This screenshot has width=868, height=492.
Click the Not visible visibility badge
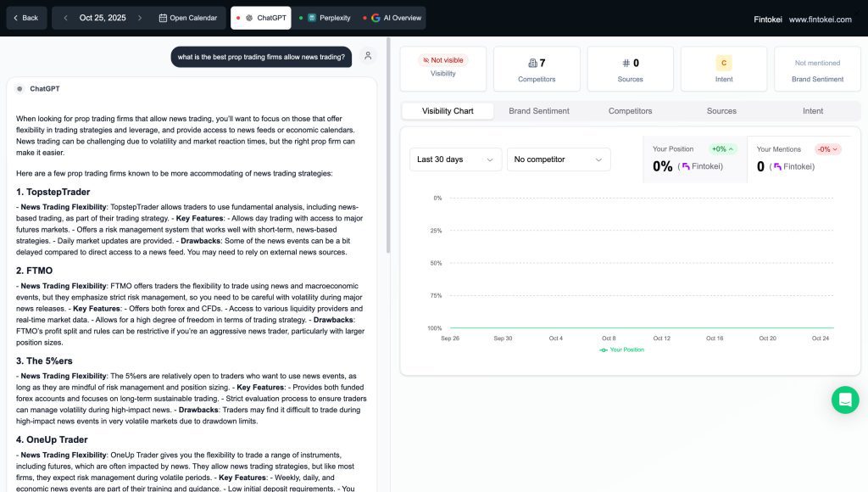pos(443,60)
